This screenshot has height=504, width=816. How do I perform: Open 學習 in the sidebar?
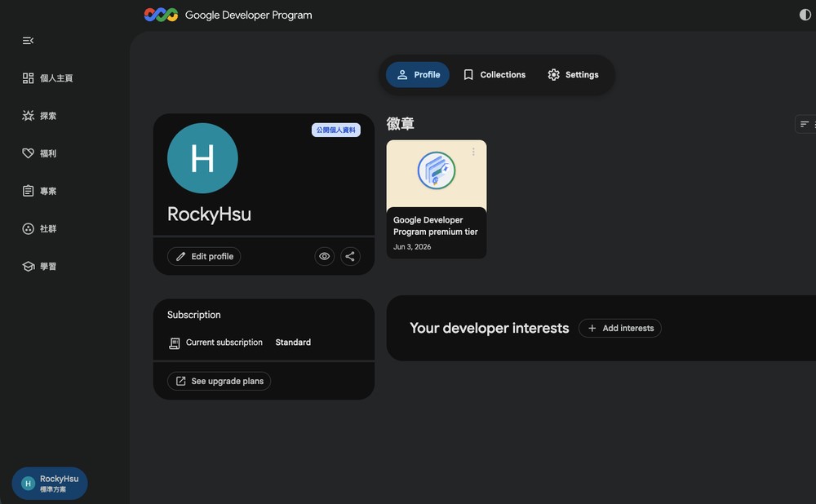pos(39,267)
